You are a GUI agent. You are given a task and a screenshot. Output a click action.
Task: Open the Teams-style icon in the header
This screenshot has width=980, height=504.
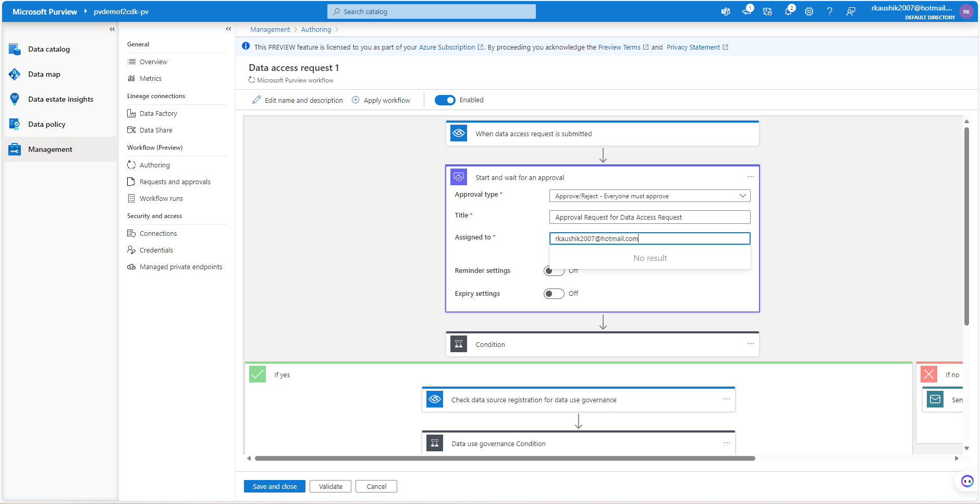coord(726,11)
